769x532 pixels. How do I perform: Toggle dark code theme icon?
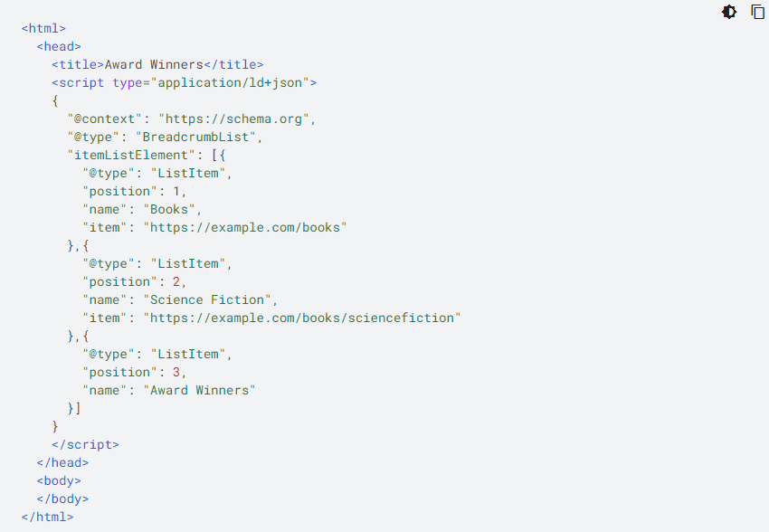point(729,12)
